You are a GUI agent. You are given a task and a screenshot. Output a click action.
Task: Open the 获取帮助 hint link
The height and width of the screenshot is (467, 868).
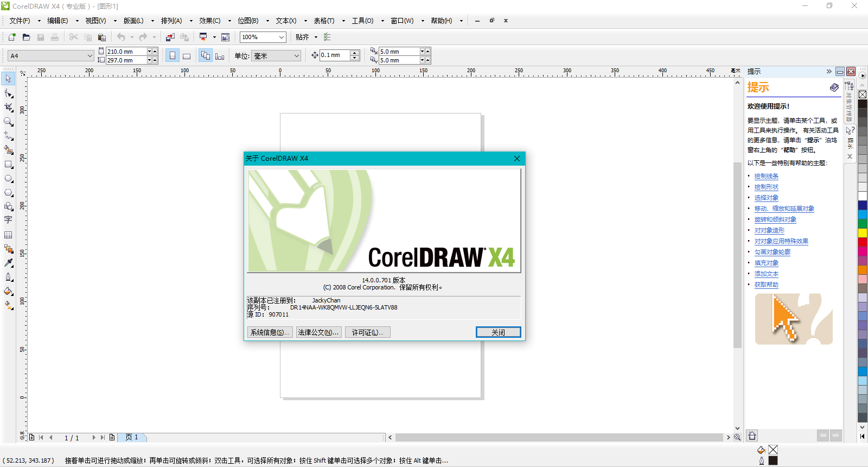tap(766, 285)
